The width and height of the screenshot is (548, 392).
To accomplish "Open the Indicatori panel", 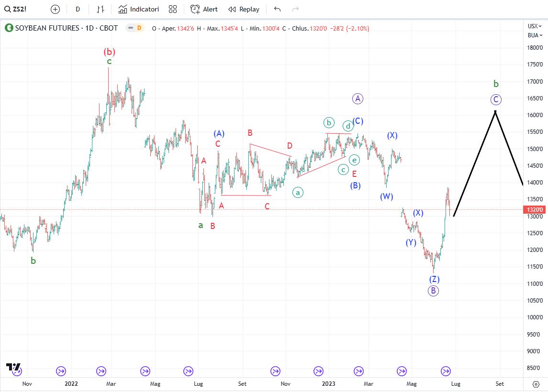I will pos(139,10).
